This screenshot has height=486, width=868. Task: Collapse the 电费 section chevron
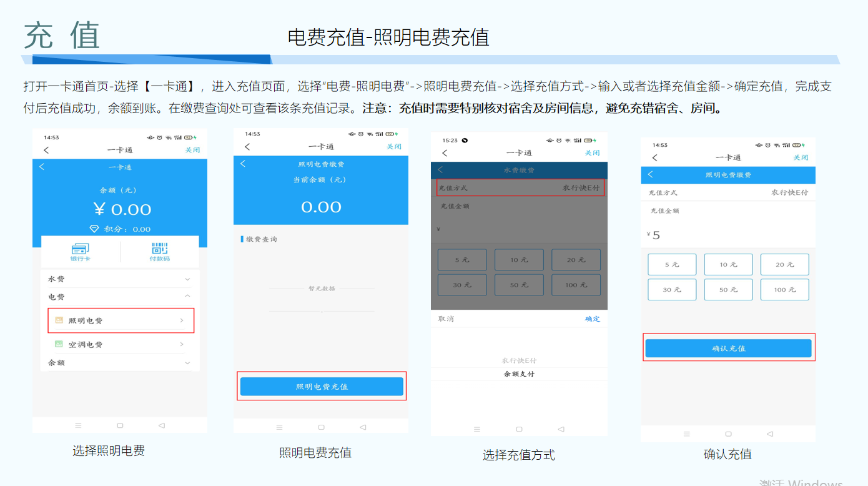(x=187, y=297)
